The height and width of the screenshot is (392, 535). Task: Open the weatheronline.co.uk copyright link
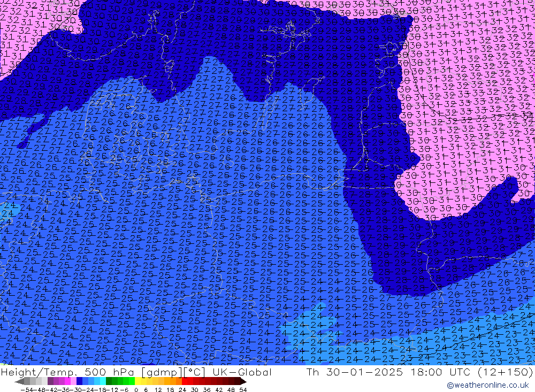[x=488, y=385]
